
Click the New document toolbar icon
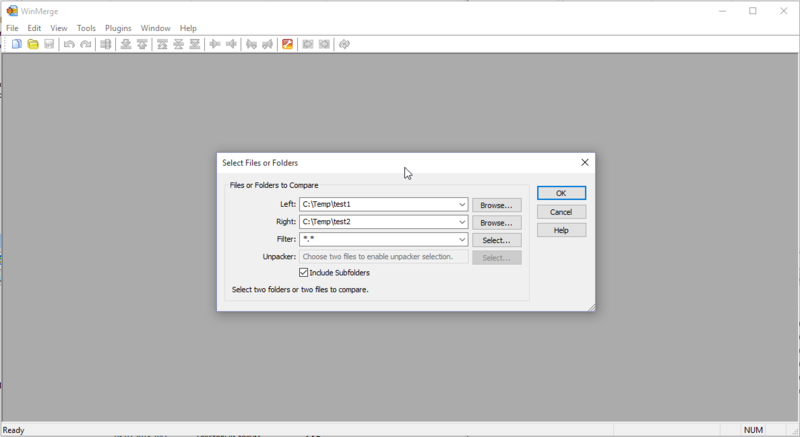tap(17, 44)
